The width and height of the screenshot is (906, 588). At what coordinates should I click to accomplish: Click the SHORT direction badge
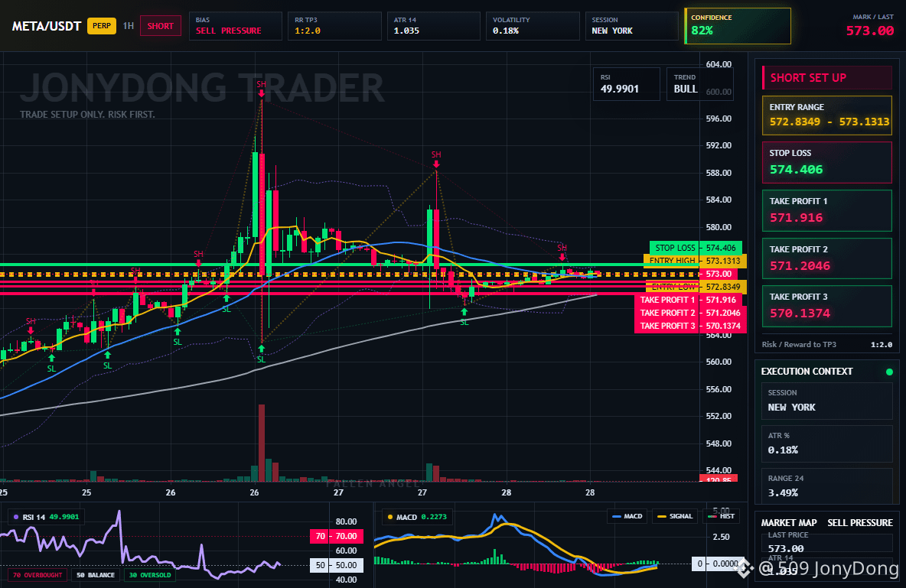(160, 26)
